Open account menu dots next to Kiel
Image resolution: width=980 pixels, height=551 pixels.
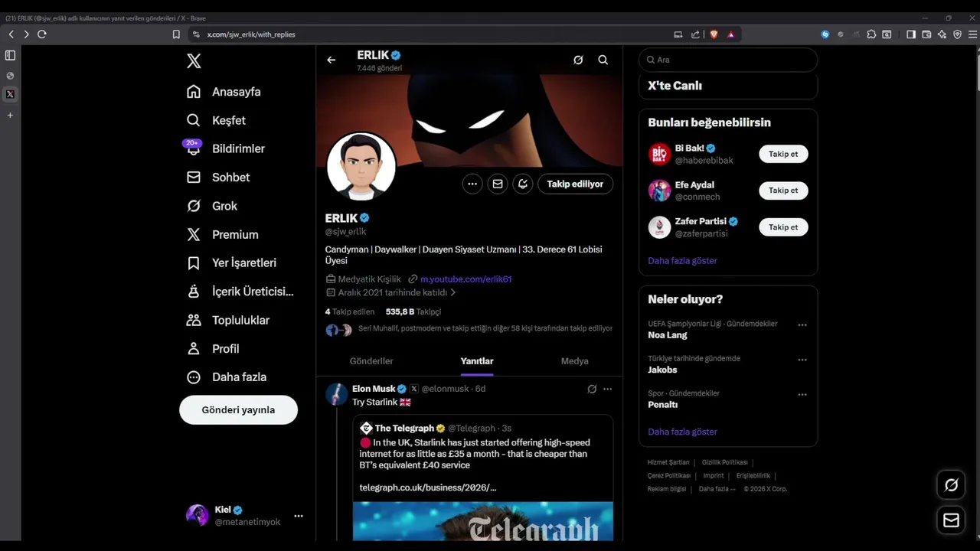[299, 516]
